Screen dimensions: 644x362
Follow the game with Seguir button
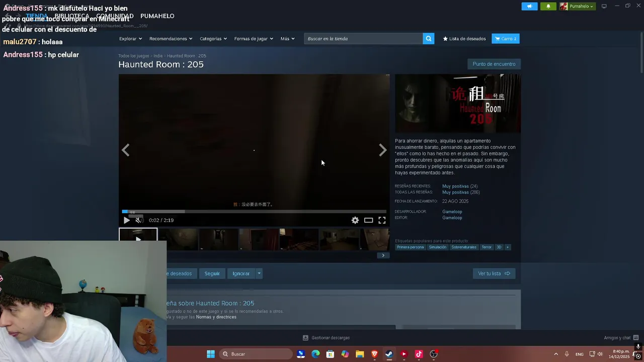click(x=212, y=274)
